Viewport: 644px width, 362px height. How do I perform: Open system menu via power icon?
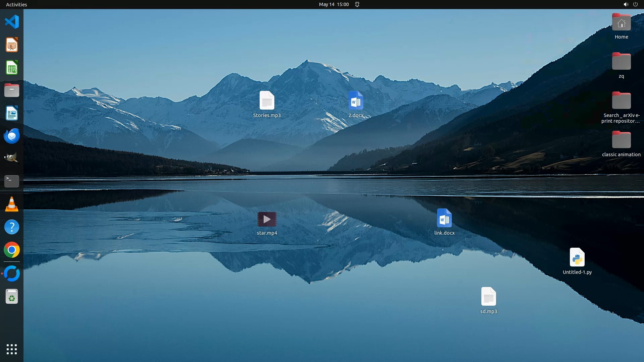pos(635,4)
